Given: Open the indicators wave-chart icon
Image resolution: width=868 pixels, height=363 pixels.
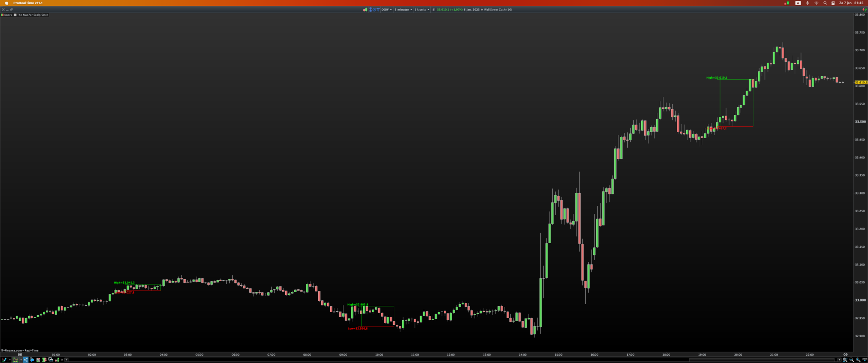Looking at the screenshot, I should [x=16, y=360].
